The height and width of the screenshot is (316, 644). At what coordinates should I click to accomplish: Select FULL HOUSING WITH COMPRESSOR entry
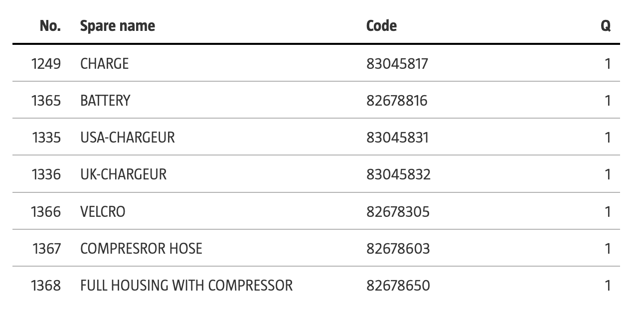click(186, 286)
